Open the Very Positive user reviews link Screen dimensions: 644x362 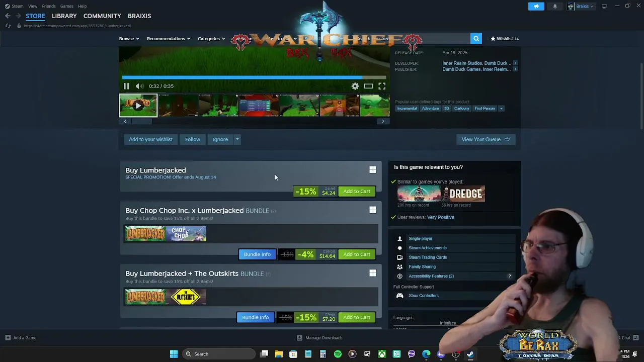(x=441, y=217)
